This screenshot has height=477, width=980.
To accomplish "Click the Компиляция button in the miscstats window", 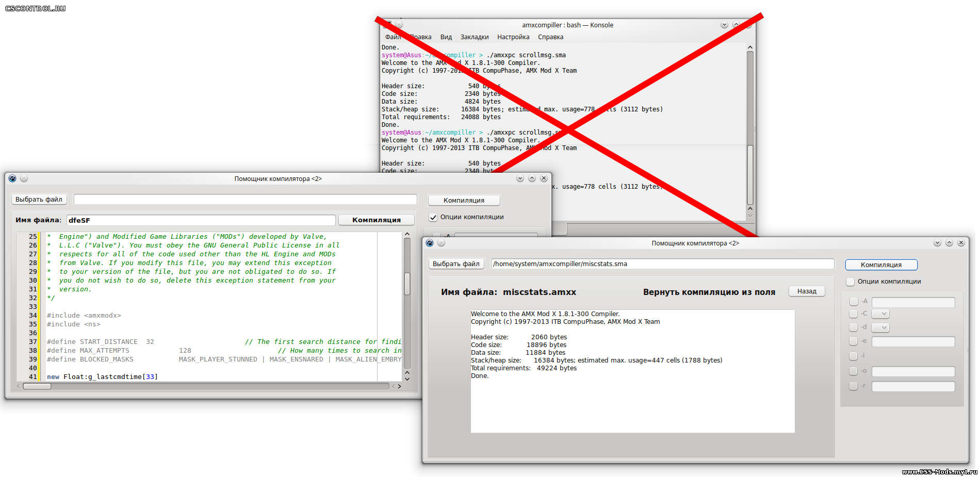I will 881,265.
